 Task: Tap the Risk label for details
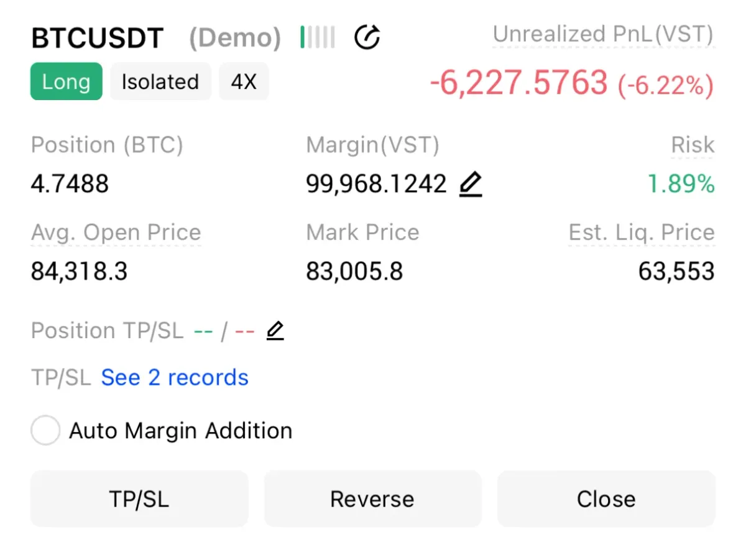pyautogui.click(x=693, y=145)
